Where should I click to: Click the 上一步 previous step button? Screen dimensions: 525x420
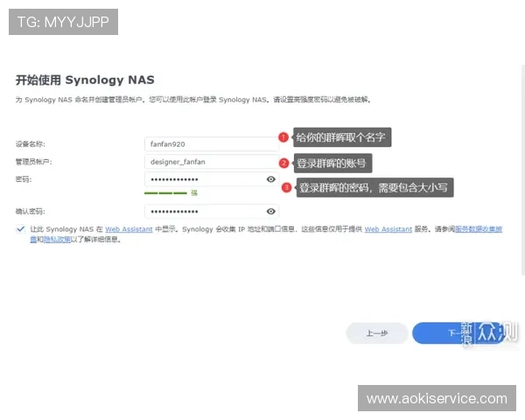point(377,333)
